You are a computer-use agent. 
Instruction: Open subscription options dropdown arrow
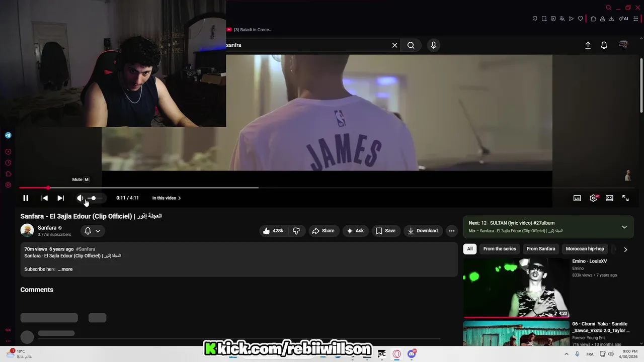pyautogui.click(x=98, y=231)
